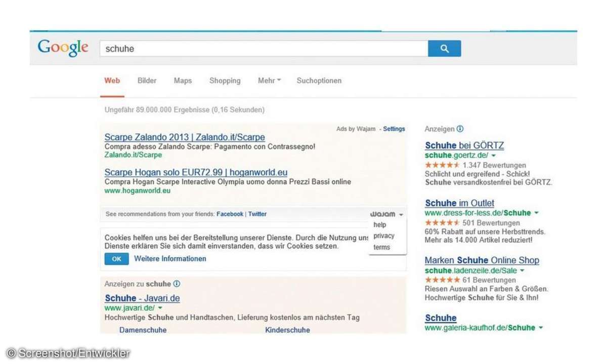Click the schuhe.goertz.de/ URL text
The width and height of the screenshot is (607, 364).
click(456, 155)
